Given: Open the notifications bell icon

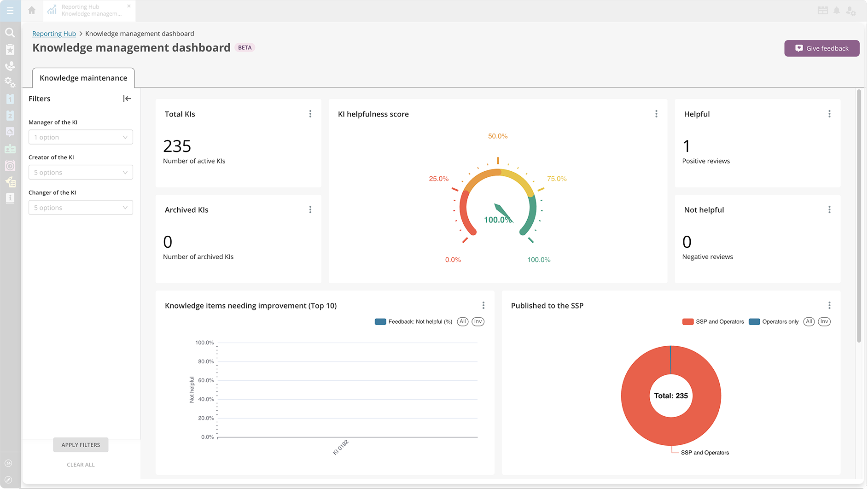Looking at the screenshot, I should 837,11.
